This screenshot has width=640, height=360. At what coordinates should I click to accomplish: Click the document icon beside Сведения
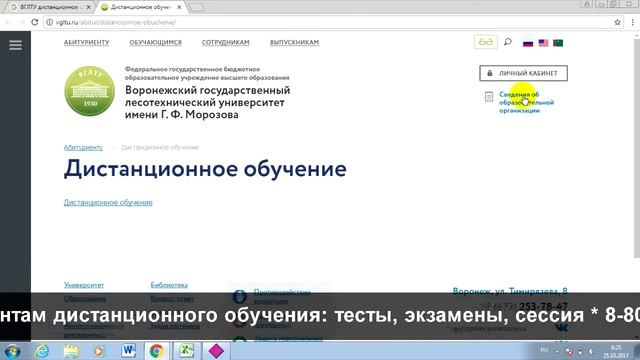(x=489, y=96)
